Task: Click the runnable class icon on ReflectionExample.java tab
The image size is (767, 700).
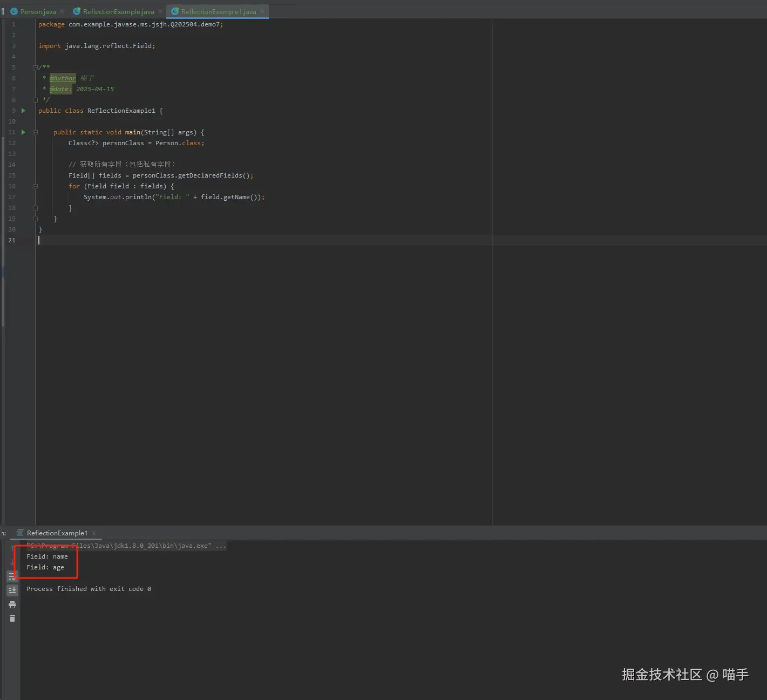Action: click(77, 11)
